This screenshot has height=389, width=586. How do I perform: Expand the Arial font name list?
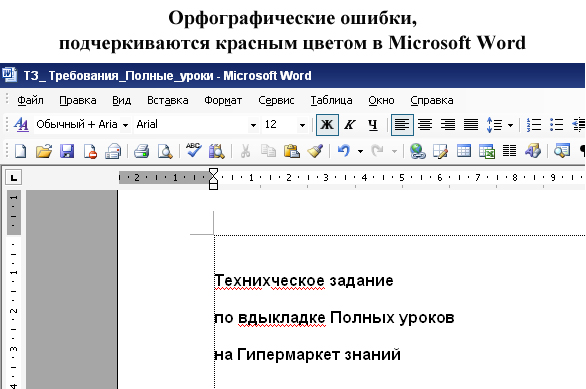(x=253, y=125)
